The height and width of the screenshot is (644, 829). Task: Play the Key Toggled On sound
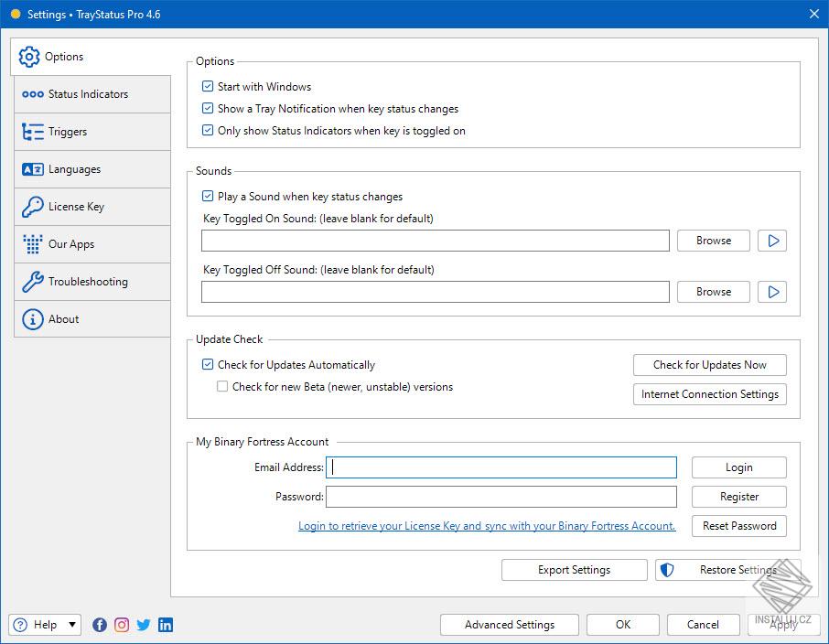pos(772,241)
